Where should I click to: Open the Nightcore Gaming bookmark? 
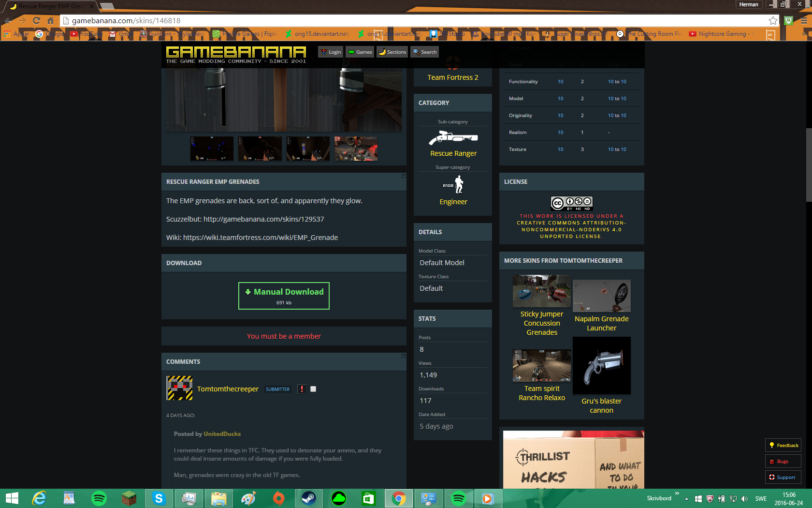pos(722,34)
